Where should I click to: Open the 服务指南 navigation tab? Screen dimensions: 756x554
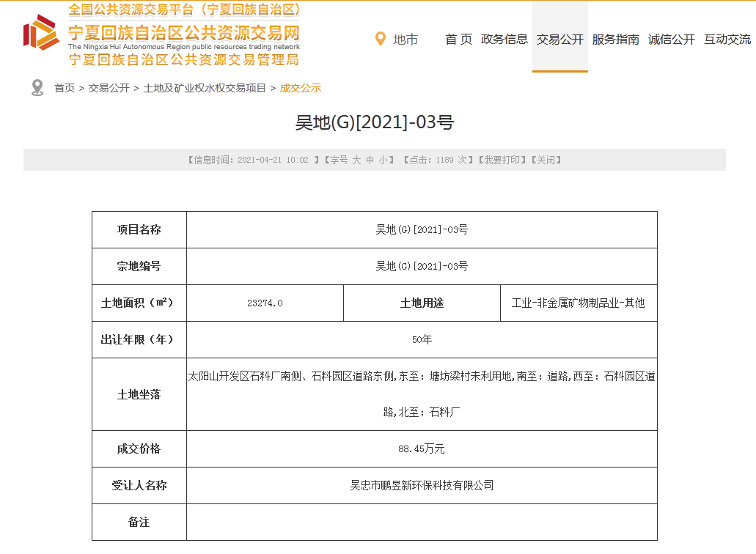tap(616, 40)
